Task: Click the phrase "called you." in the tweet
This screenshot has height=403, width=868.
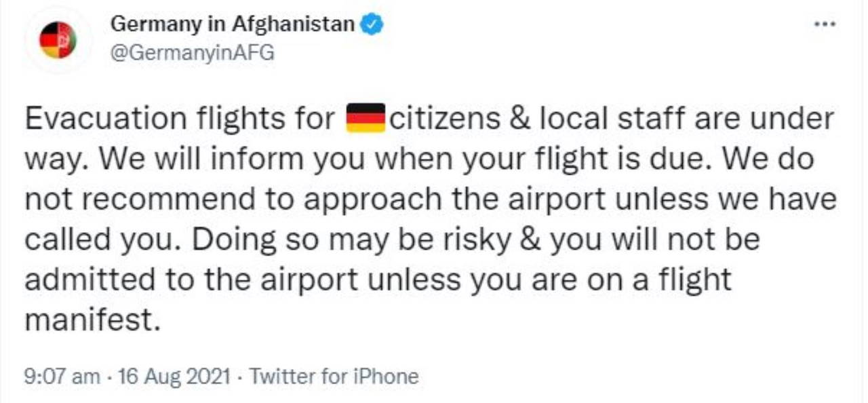Action: pyautogui.click(x=100, y=239)
